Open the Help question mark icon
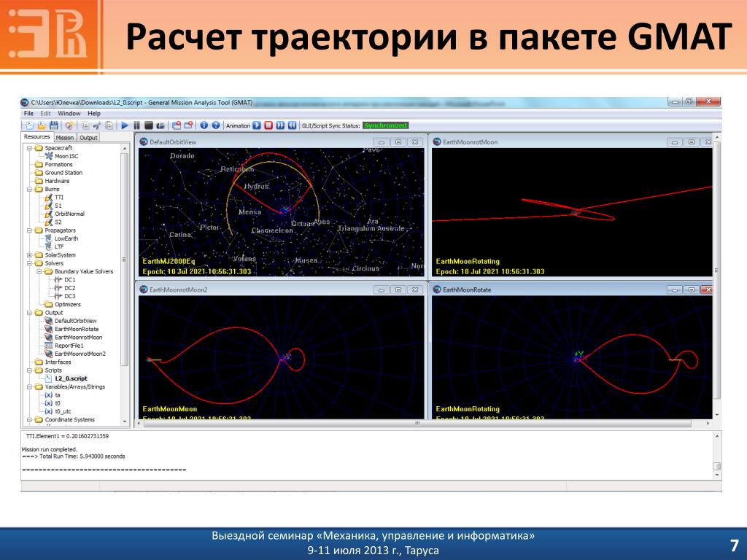 [216, 125]
